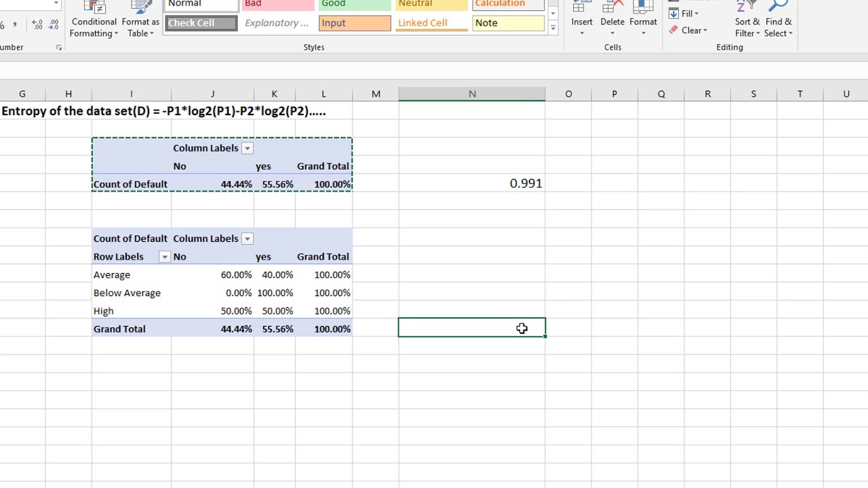Select column U header
Viewport: 868px width, 488px height.
pos(846,94)
